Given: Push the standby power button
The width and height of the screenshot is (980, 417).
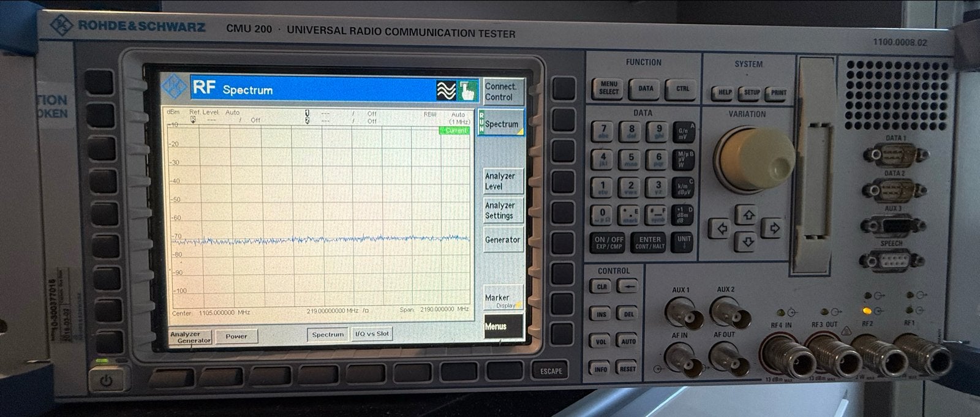Looking at the screenshot, I should (x=107, y=380).
